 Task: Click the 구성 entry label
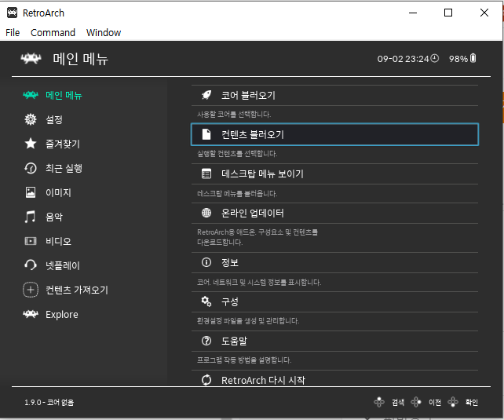[x=230, y=301]
